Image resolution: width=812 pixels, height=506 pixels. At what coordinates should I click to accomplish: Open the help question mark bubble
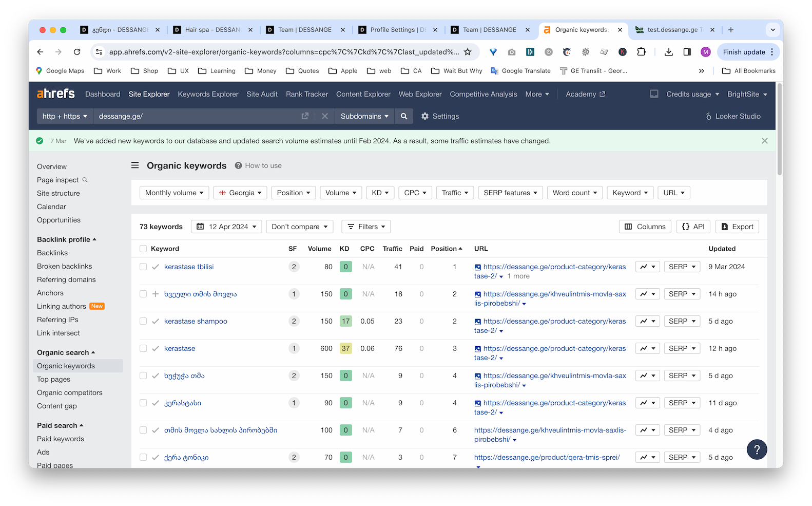757,449
